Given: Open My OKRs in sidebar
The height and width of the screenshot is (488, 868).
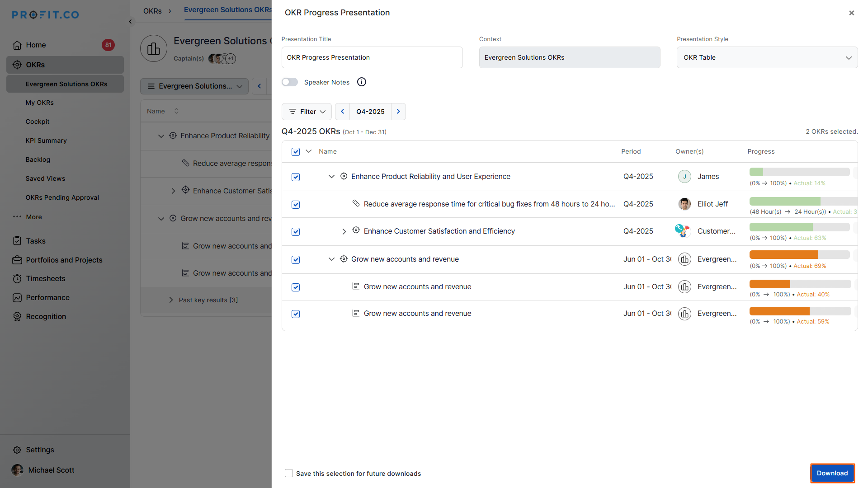Looking at the screenshot, I should 39,103.
